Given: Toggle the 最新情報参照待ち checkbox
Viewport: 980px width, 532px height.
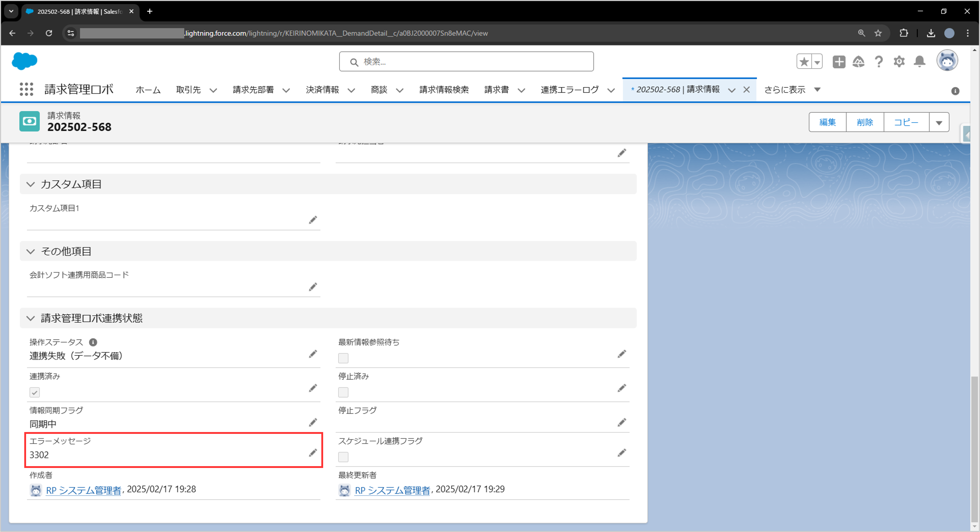Looking at the screenshot, I should (343, 358).
